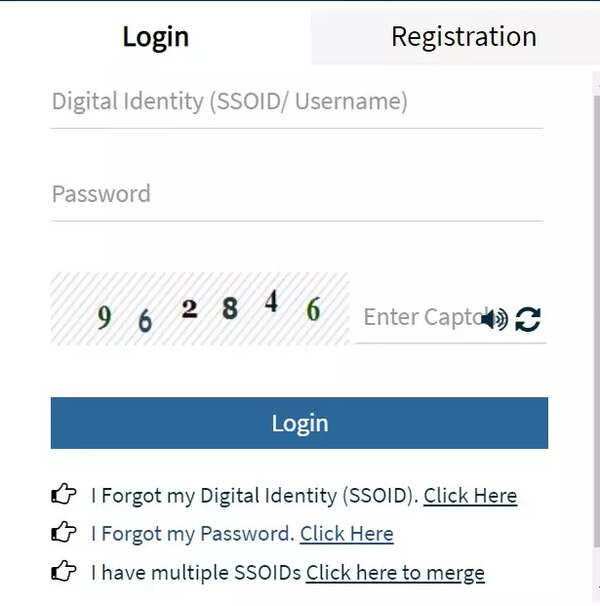The image size is (600, 606).
Task: Click the pointing hand beside Forgot Digital Identity
Action: point(64,495)
